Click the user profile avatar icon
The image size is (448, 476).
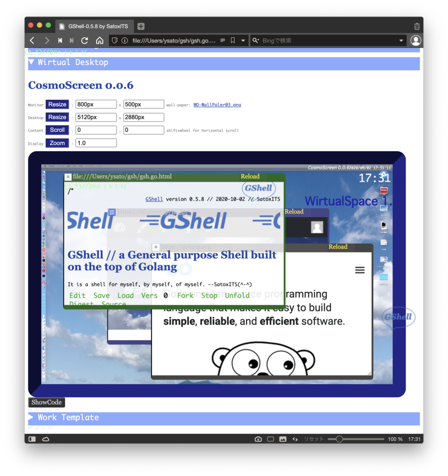(415, 40)
